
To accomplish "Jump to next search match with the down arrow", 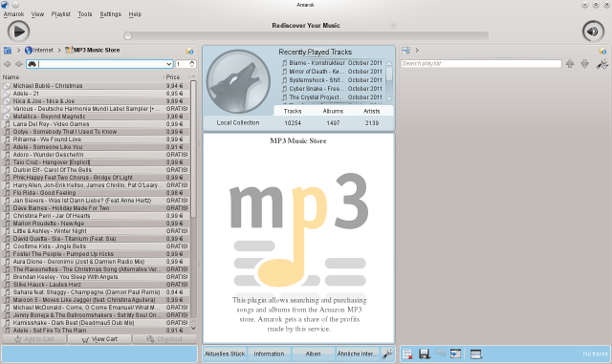I will click(x=584, y=64).
